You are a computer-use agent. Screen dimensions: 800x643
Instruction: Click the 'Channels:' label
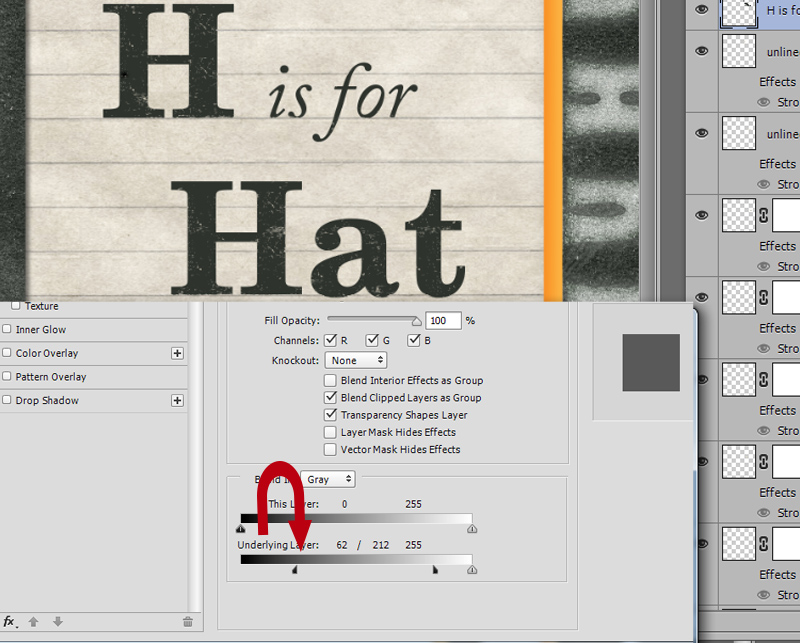point(296,340)
